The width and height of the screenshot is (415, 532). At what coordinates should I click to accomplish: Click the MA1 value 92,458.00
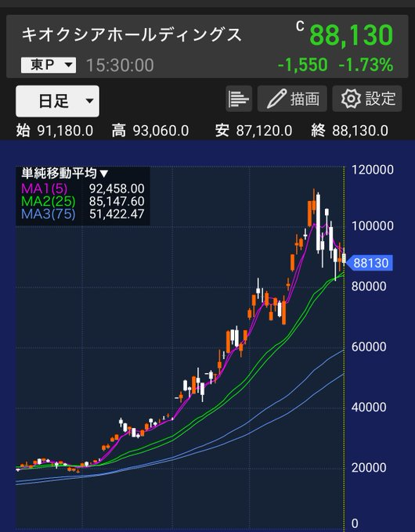click(x=117, y=189)
